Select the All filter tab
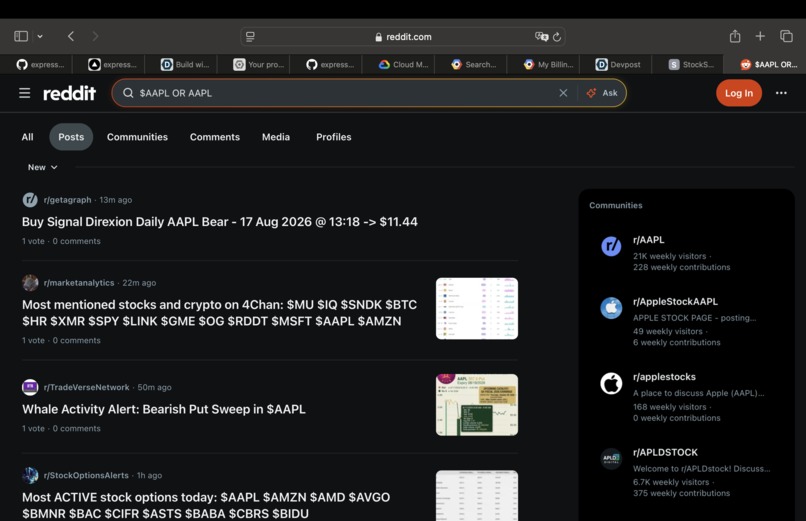 pyautogui.click(x=27, y=137)
